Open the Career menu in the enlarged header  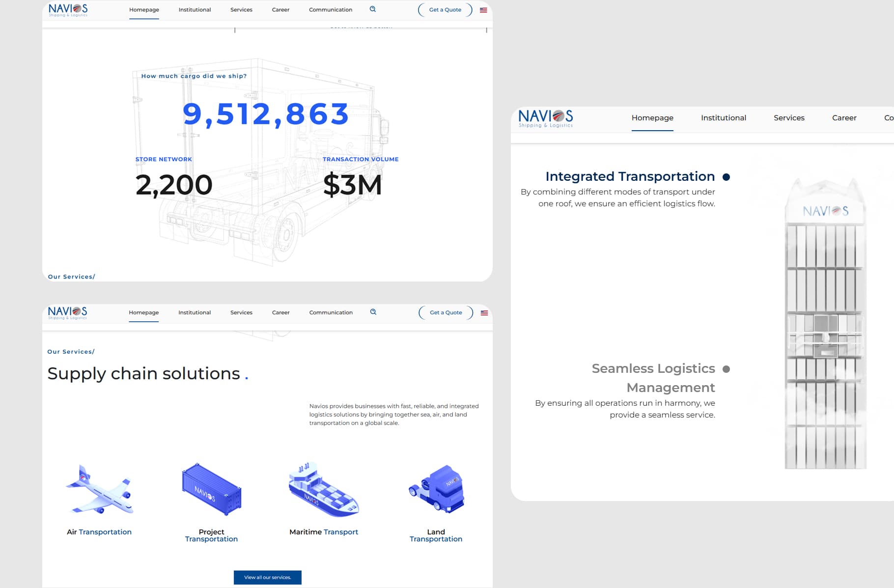coord(844,118)
